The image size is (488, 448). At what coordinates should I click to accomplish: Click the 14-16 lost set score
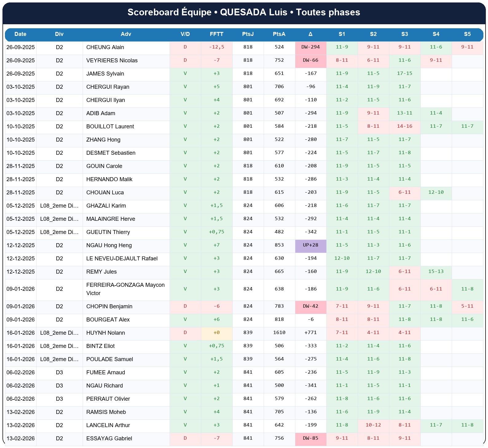tap(404, 126)
